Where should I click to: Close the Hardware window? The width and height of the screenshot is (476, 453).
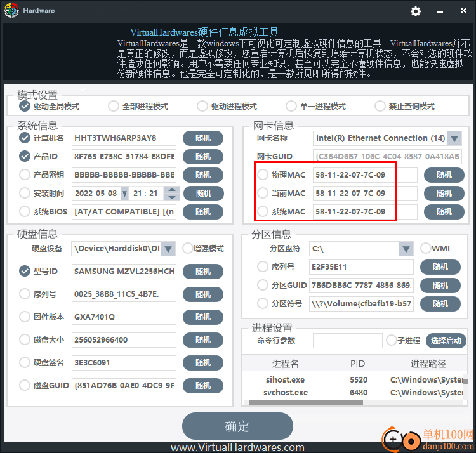463,11
